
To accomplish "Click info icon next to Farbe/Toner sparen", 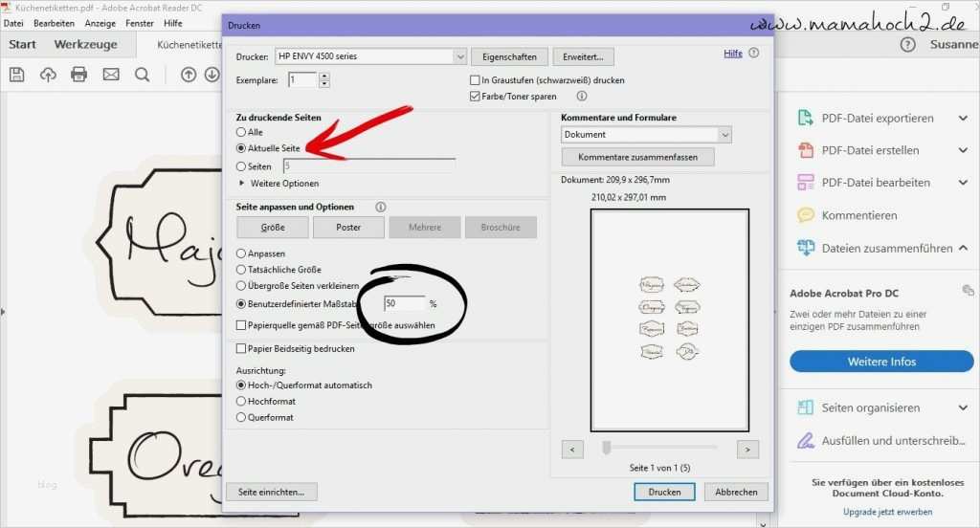I will tap(581, 97).
